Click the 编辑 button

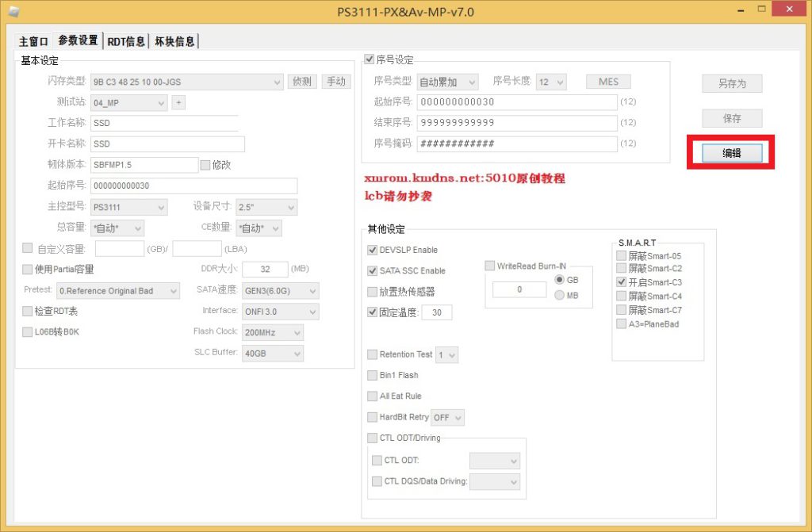(x=731, y=153)
